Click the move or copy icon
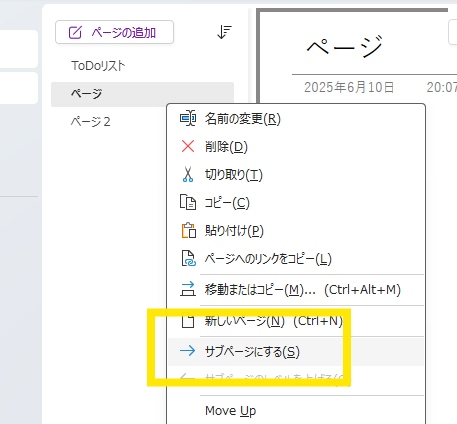 [188, 289]
